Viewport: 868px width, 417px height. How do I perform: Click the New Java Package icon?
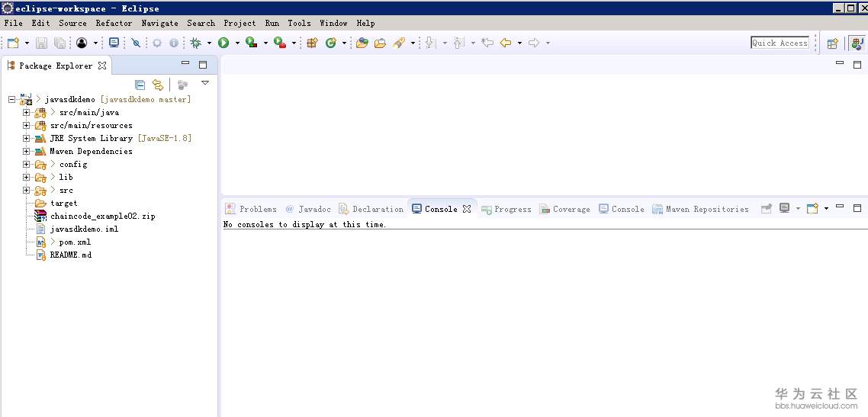312,43
